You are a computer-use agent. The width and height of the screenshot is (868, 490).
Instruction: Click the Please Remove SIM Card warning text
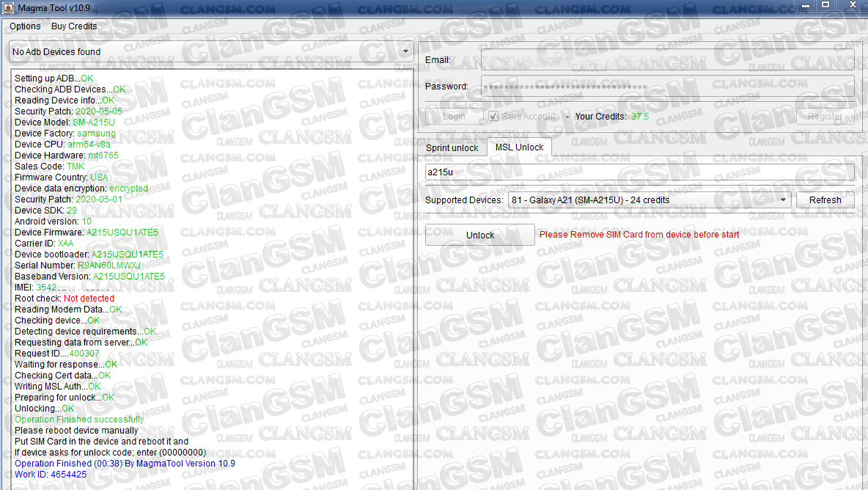coord(639,235)
